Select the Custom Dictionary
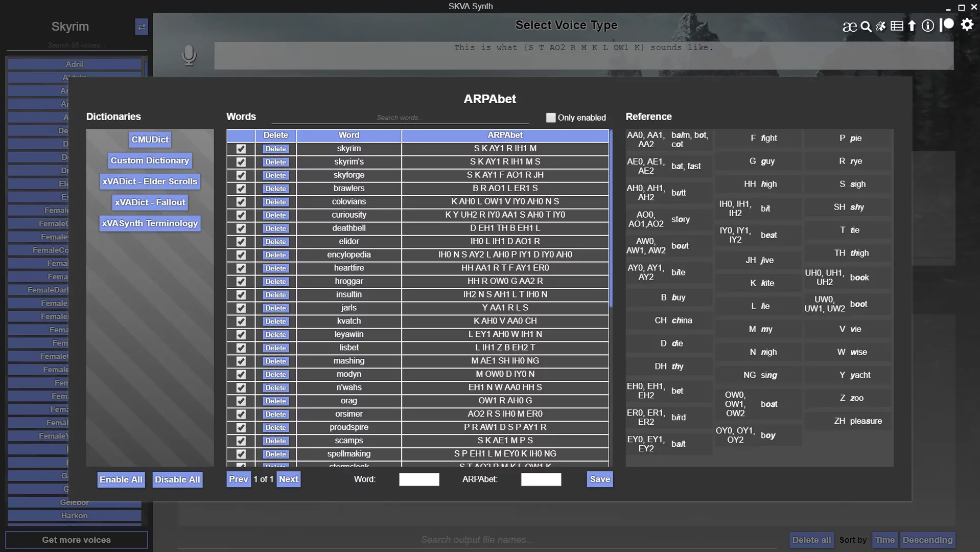 150,160
